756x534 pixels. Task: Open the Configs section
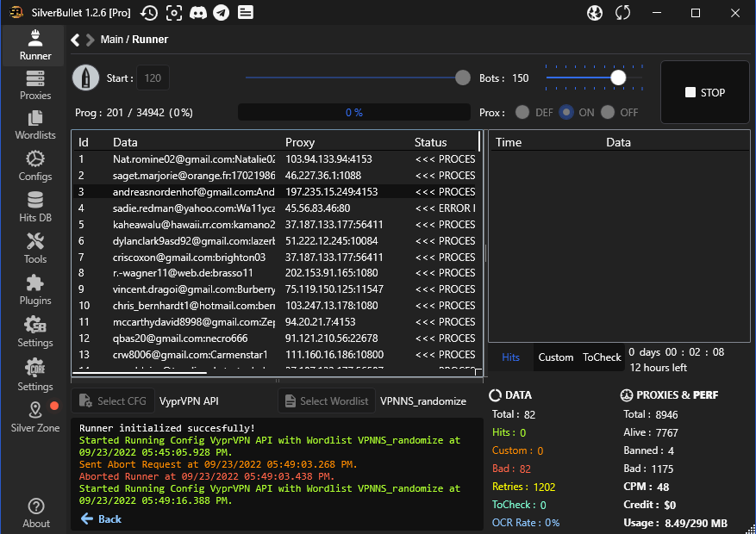pyautogui.click(x=34, y=166)
